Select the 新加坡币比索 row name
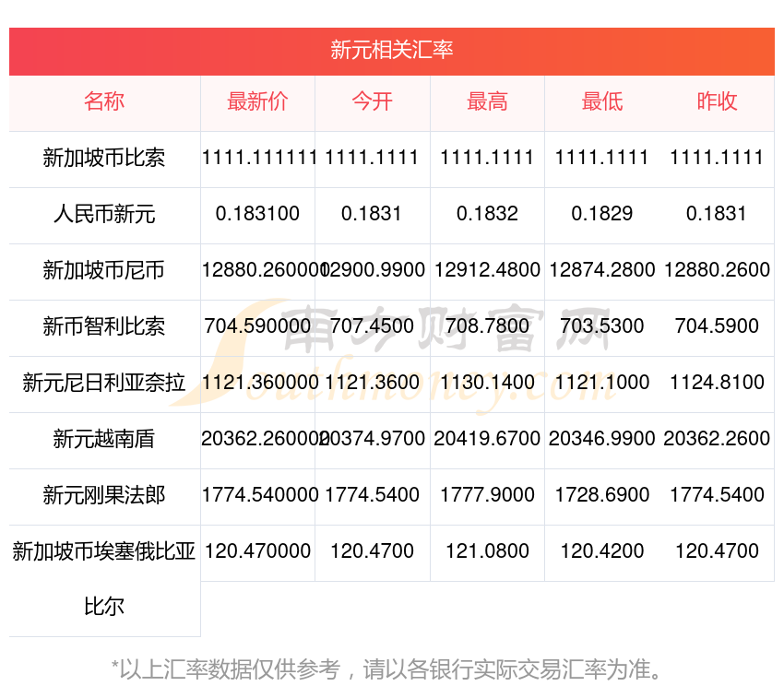784x698 pixels. coord(104,158)
